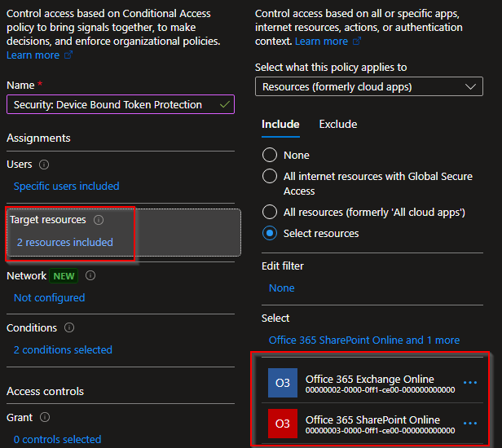Open the ellipsis menu for SharePoint Online

470,424
